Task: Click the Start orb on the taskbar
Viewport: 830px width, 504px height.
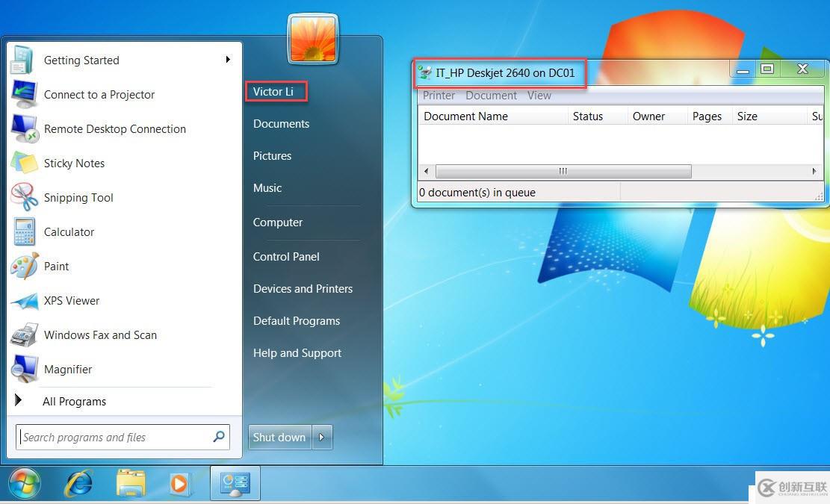Action: [x=25, y=483]
